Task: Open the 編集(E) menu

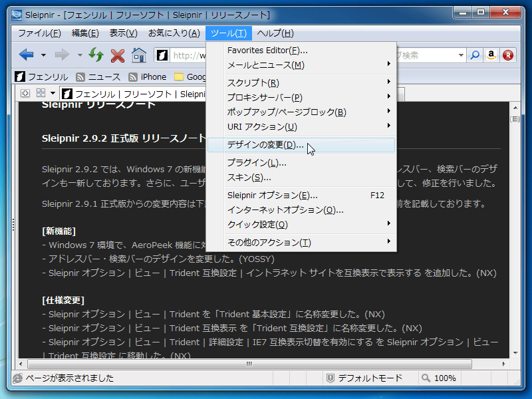Action: tap(85, 33)
